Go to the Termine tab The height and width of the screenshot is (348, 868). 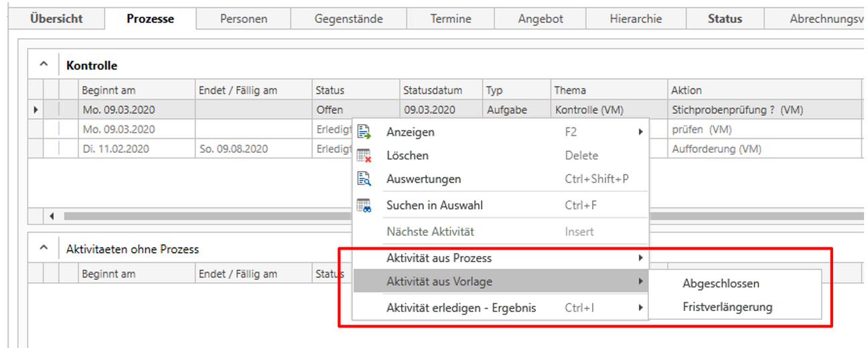pyautogui.click(x=451, y=19)
